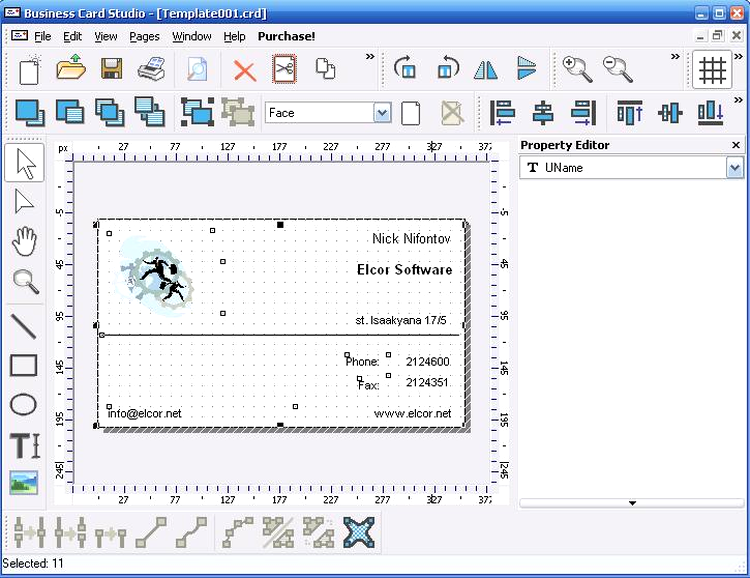Delete selection with the red X icon

[x=244, y=71]
